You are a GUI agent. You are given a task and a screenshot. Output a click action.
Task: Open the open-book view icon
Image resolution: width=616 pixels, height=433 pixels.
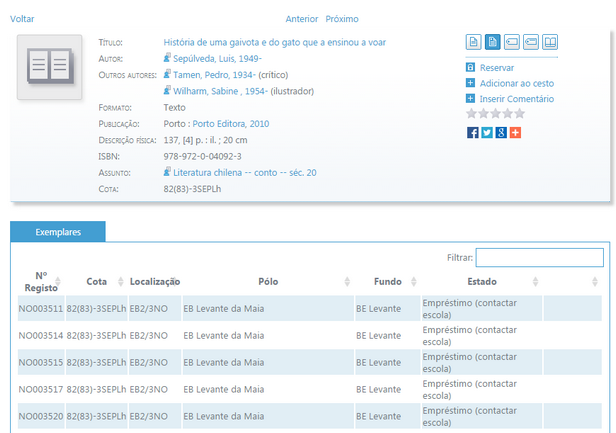pos(549,42)
